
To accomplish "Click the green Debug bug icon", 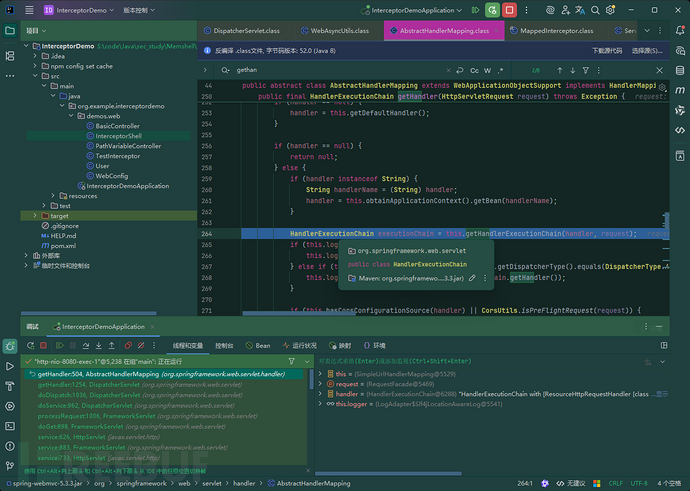I will tap(491, 10).
